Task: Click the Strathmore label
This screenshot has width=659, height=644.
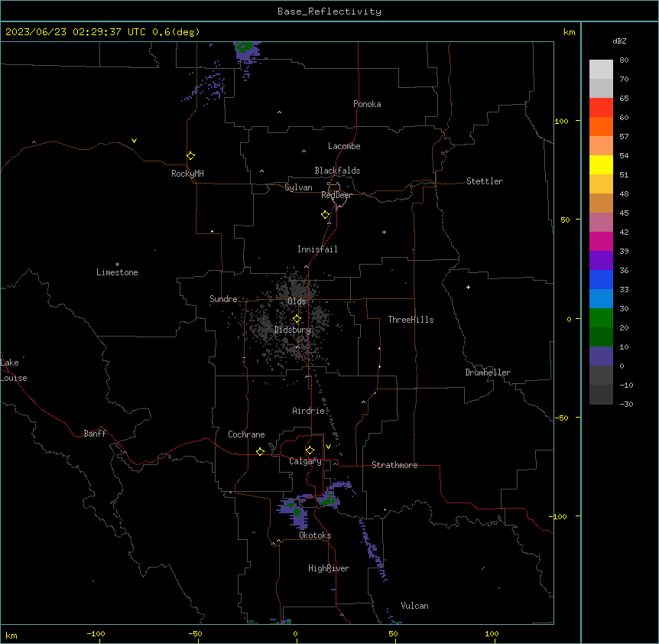Action: (x=394, y=465)
